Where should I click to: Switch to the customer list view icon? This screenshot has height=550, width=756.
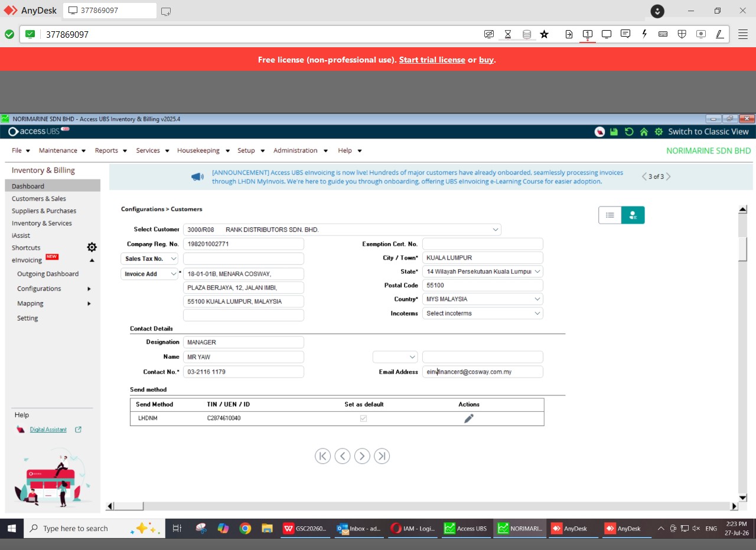(610, 215)
